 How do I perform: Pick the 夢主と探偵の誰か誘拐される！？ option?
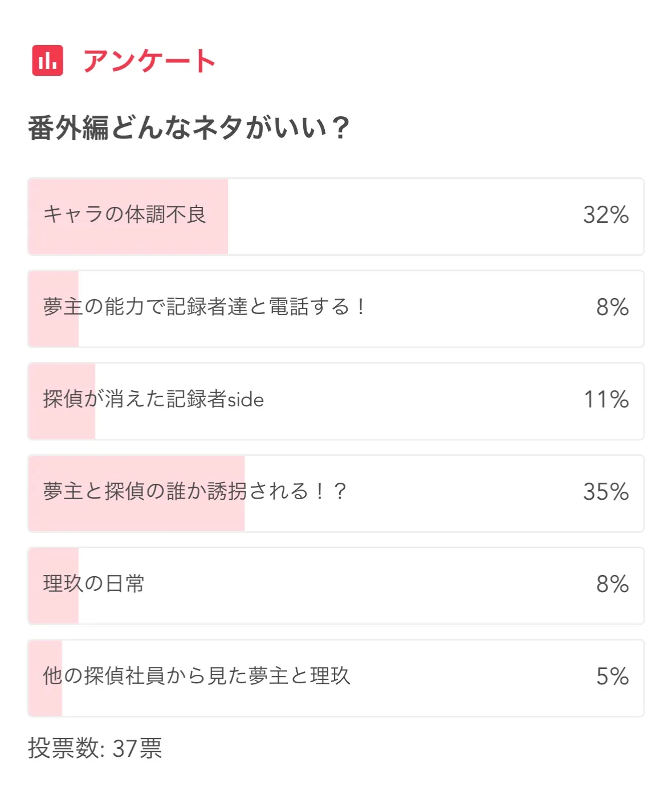click(335, 493)
